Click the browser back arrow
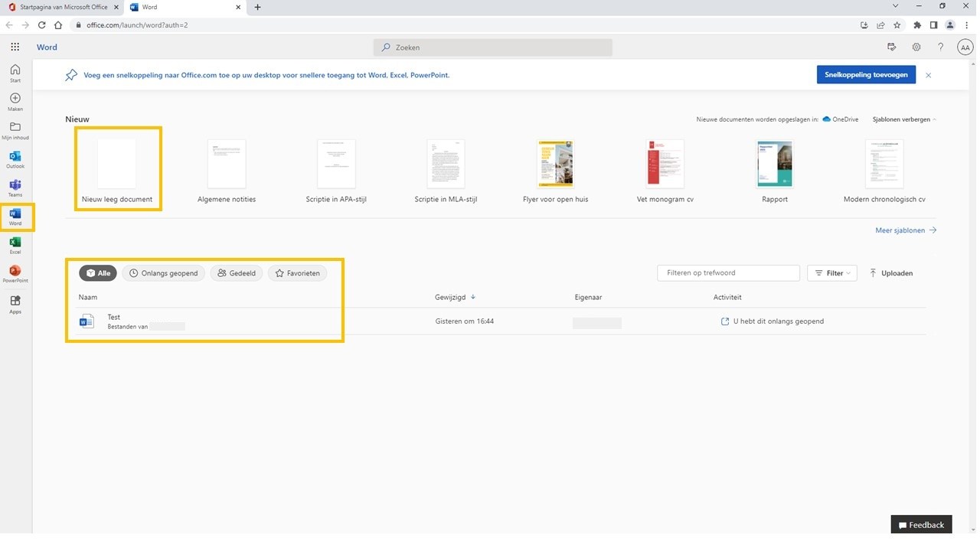Screen dimensions: 980x551 9,25
